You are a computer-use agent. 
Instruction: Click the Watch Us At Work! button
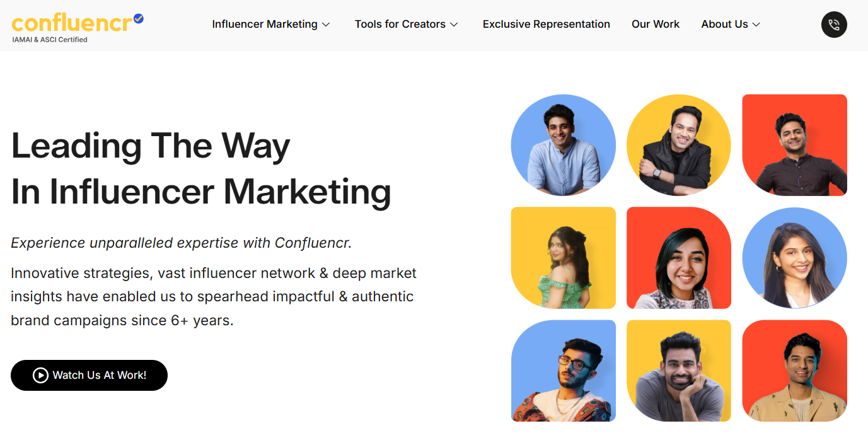click(x=89, y=376)
